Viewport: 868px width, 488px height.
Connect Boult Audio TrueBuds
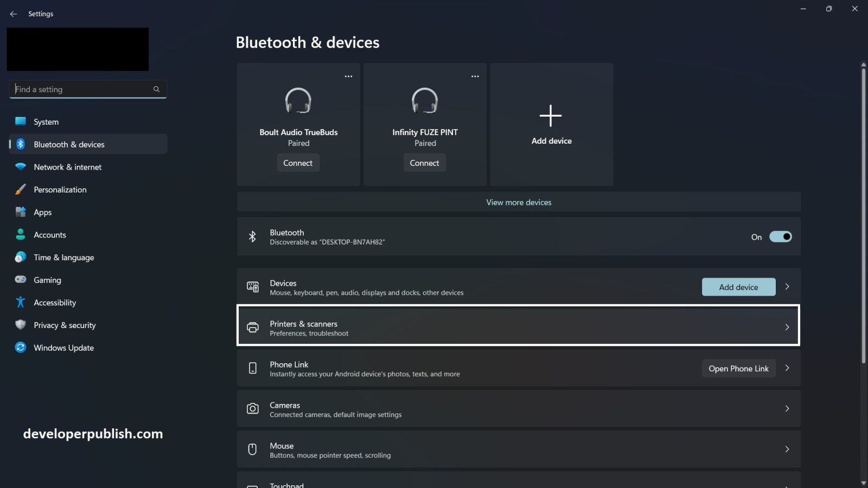tap(298, 163)
